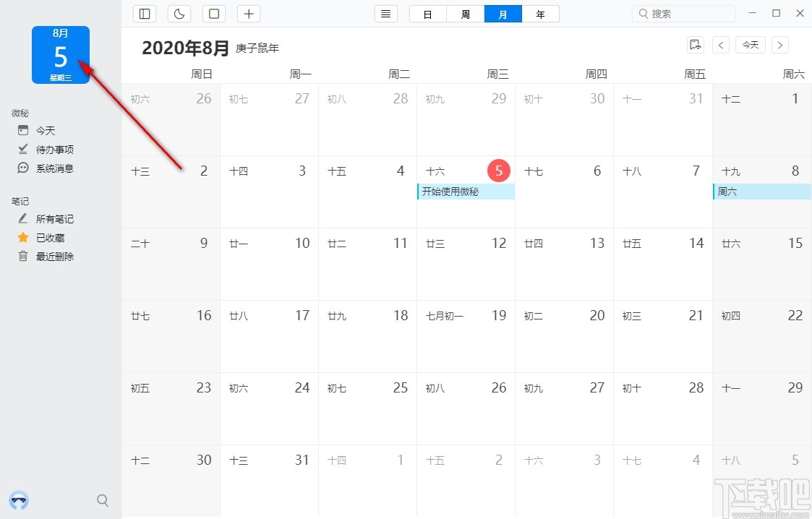
Task: Open 待办事项 todo list
Action: (x=54, y=150)
